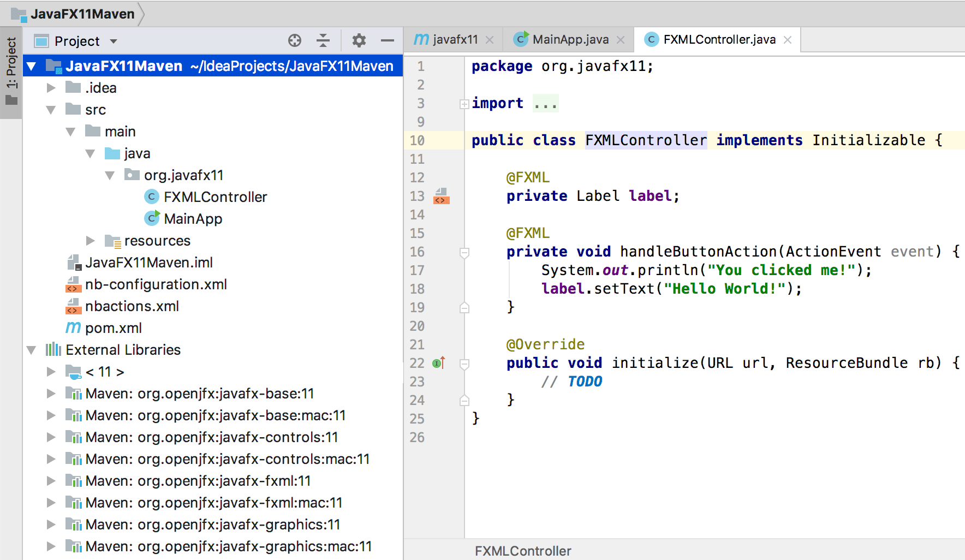Screen dimensions: 965x560
Task: Click the FXMLController class icon in tree
Action: [152, 196]
